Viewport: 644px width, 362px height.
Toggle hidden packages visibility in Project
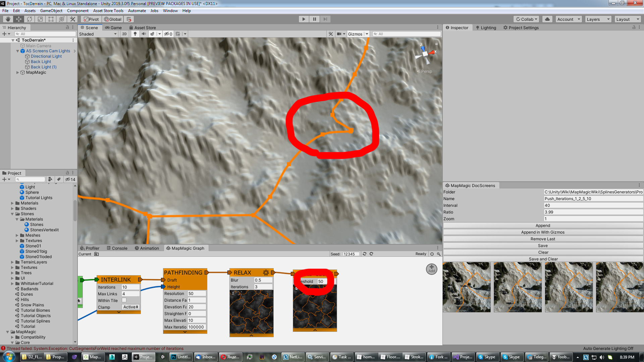(x=70, y=179)
